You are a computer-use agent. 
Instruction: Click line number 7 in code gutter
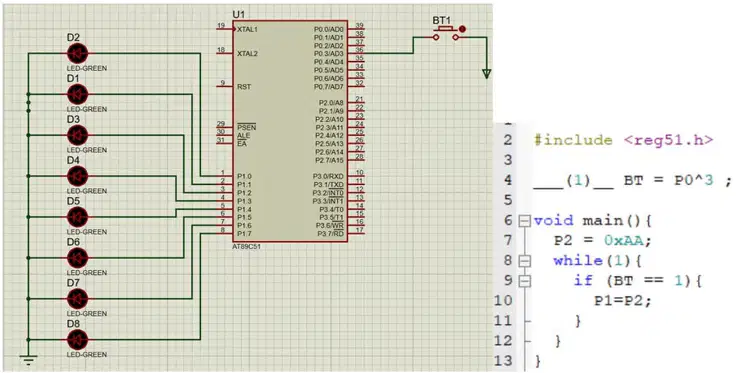[x=508, y=241]
